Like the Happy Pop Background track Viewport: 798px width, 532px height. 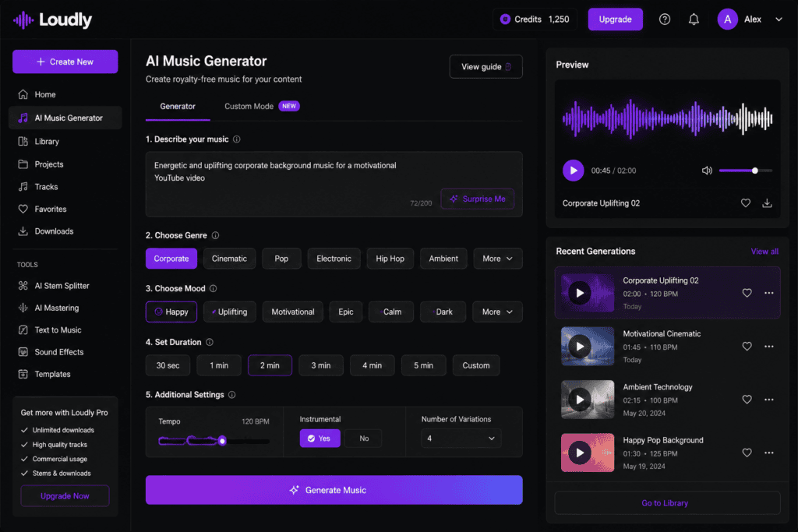pos(747,453)
